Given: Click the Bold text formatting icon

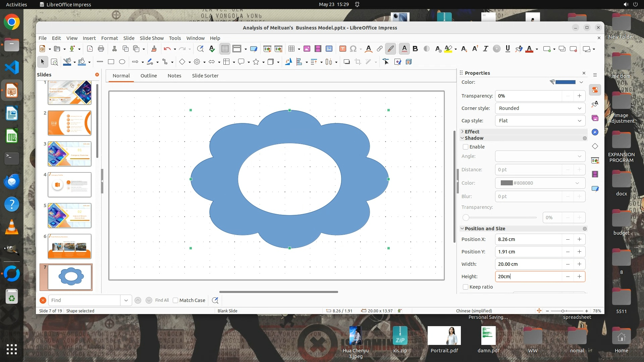Looking at the screenshot, I should click(415, 49).
